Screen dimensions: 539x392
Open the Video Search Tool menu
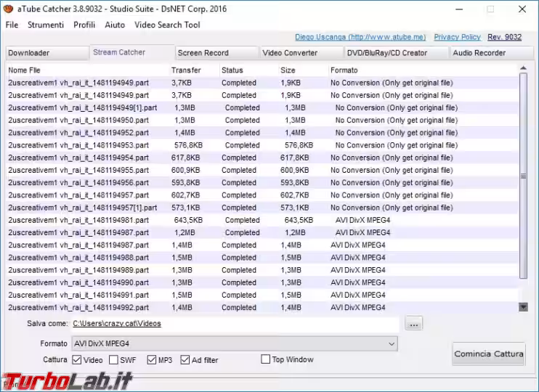(x=167, y=25)
